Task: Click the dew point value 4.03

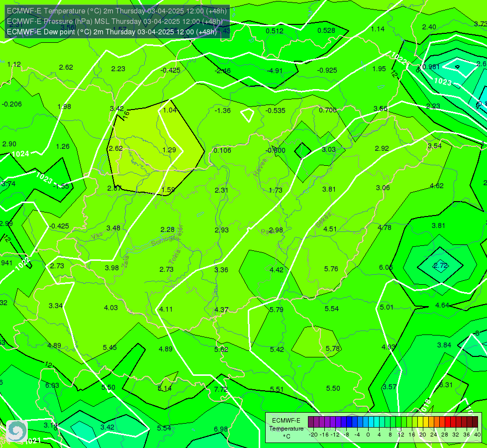Action: click(x=110, y=308)
